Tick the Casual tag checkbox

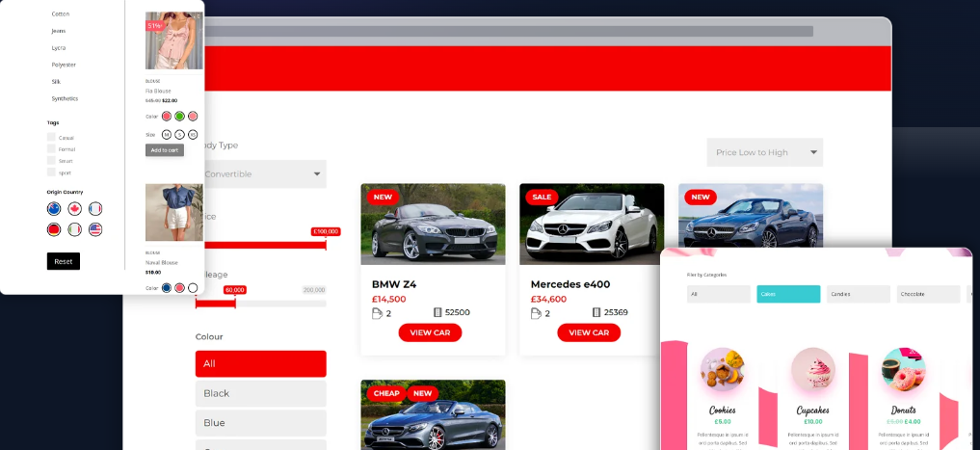click(51, 137)
